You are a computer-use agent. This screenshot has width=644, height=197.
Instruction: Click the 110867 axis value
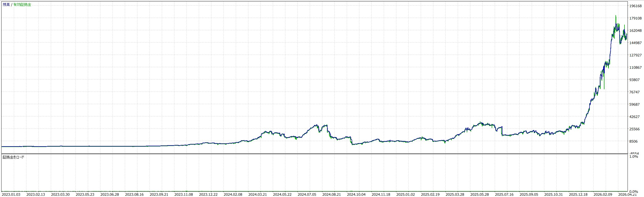pos(636,67)
